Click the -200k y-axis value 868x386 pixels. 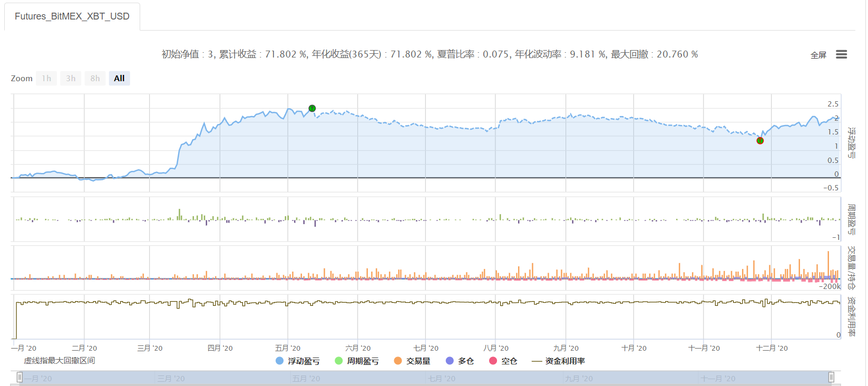click(830, 286)
